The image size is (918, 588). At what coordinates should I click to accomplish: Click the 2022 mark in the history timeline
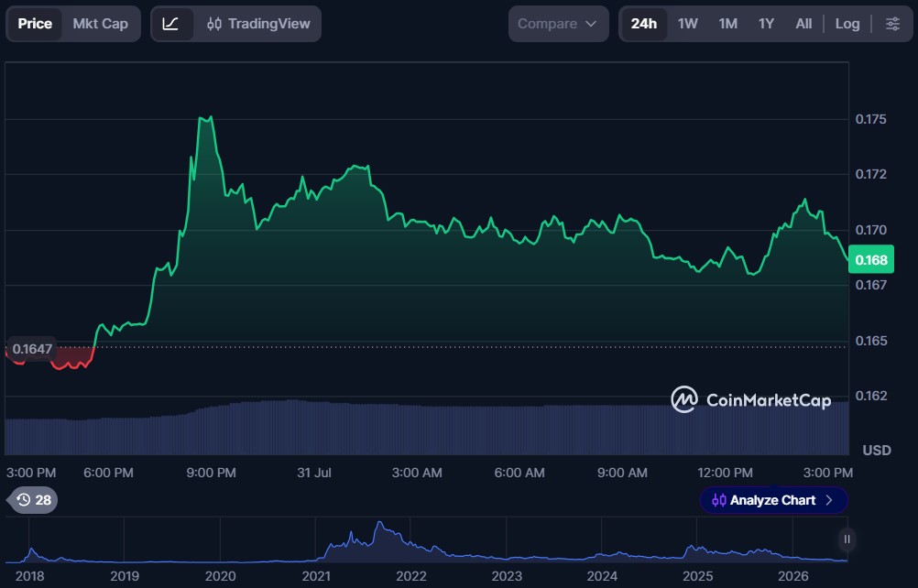pyautogui.click(x=411, y=576)
